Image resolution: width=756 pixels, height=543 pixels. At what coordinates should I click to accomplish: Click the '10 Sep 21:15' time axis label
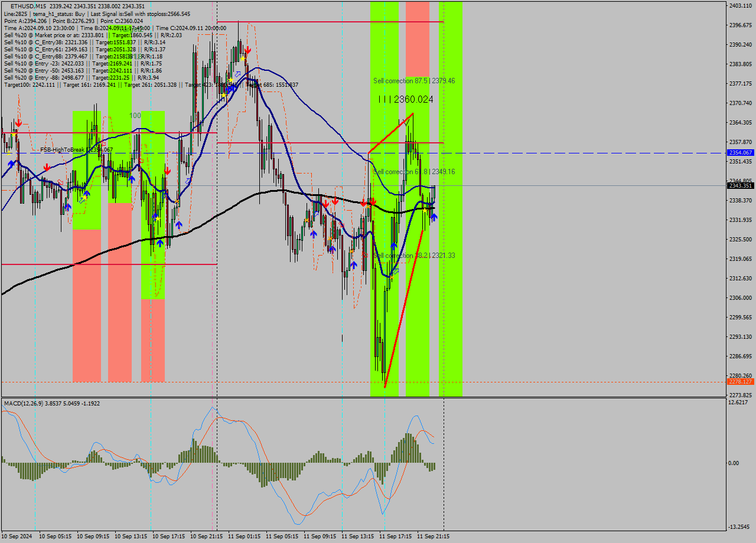pyautogui.click(x=206, y=537)
